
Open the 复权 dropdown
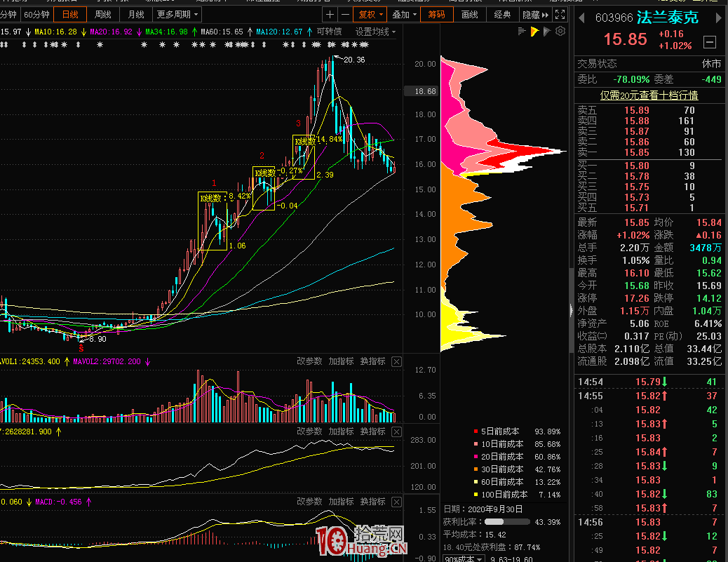click(370, 15)
